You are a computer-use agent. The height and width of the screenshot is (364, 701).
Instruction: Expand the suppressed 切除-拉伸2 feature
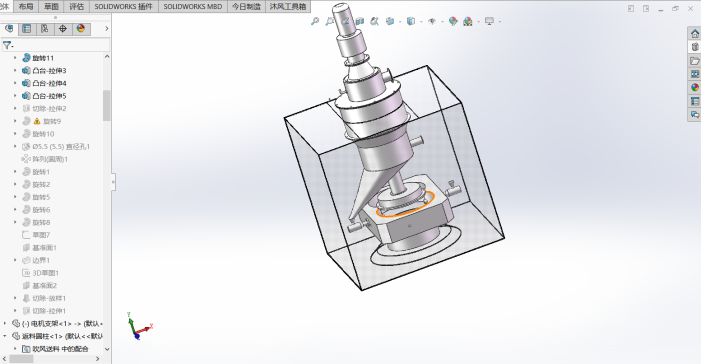tap(15, 108)
